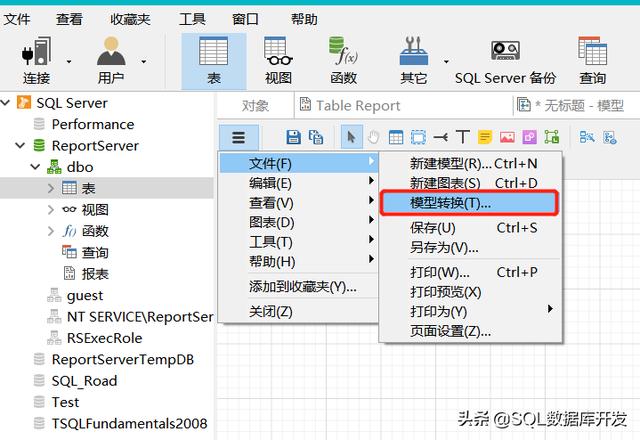Open dropdown arrow next to 用户 button
The width and height of the screenshot is (640, 440).
[x=144, y=62]
